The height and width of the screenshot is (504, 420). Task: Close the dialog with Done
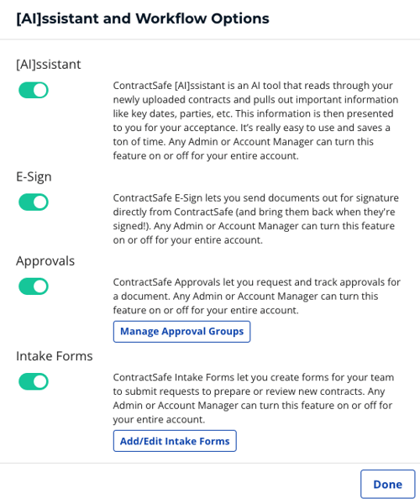point(388,484)
